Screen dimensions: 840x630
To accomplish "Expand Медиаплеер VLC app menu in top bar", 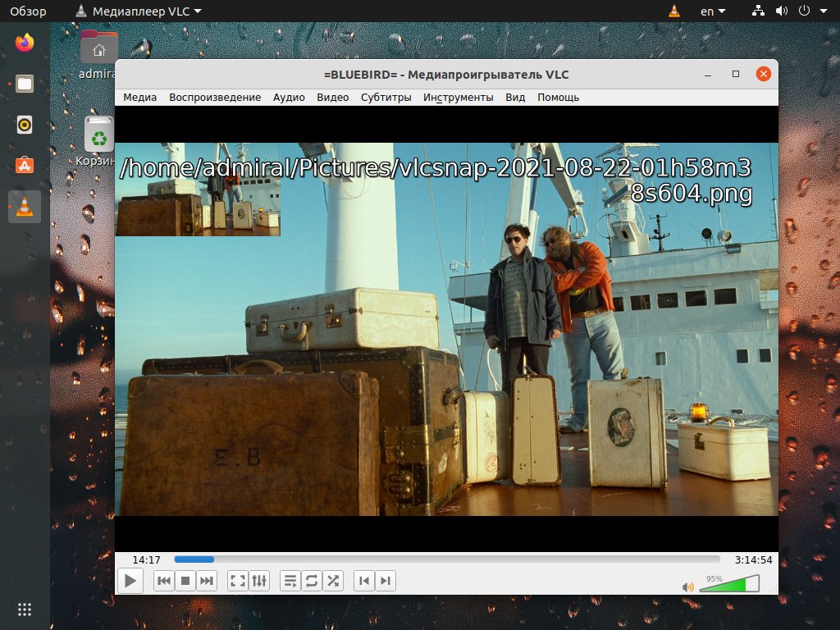I will coord(138,11).
